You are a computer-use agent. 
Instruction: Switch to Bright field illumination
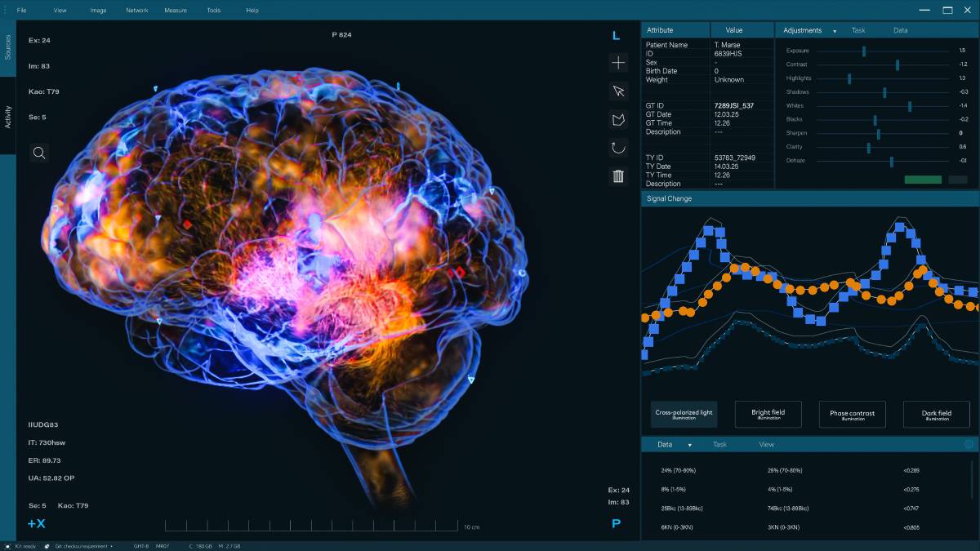click(768, 414)
